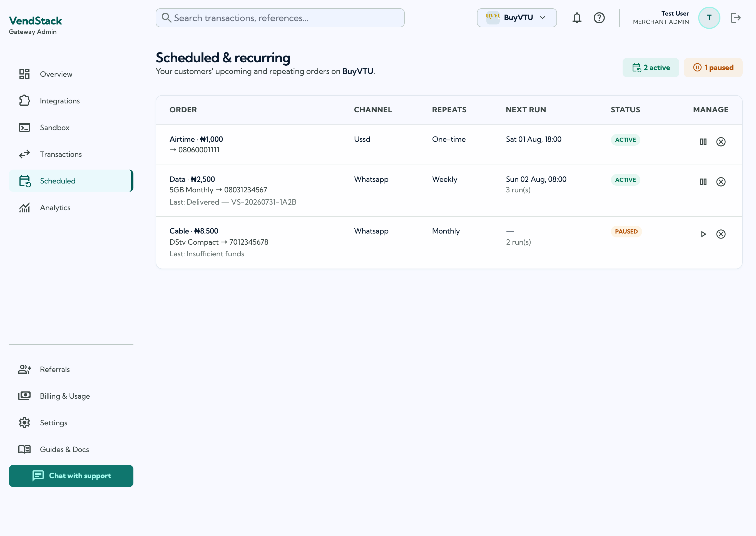Image resolution: width=756 pixels, height=536 pixels.
Task: Click the ACTIVE badge on the Data row
Action: coord(625,180)
